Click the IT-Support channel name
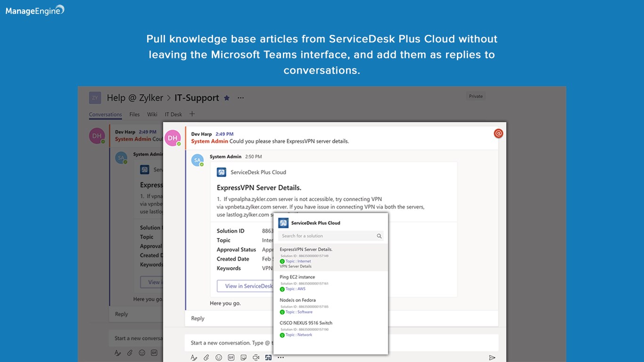Image resolution: width=644 pixels, height=362 pixels. [x=197, y=98]
